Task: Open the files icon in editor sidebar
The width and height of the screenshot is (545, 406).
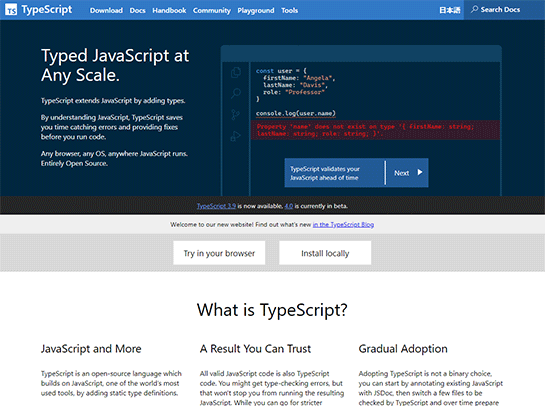Action: (236, 72)
